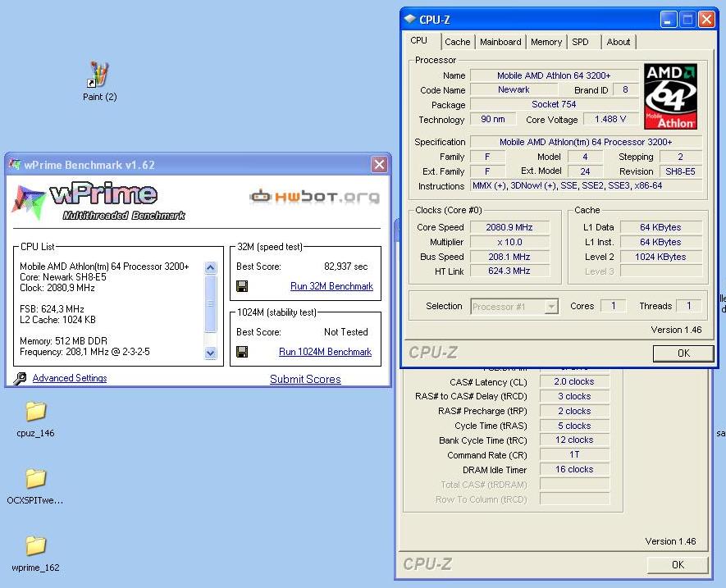
Task: Close the front CPU-Z window
Action: (706, 20)
